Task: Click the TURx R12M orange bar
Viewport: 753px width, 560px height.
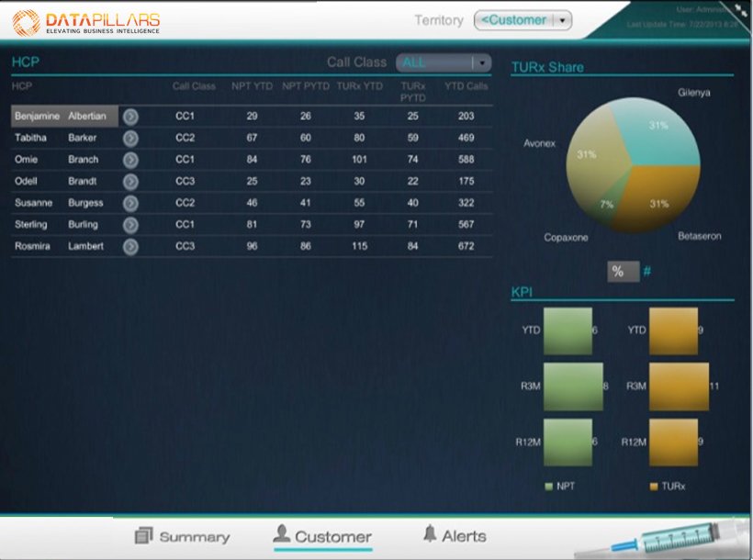Action: (673, 442)
